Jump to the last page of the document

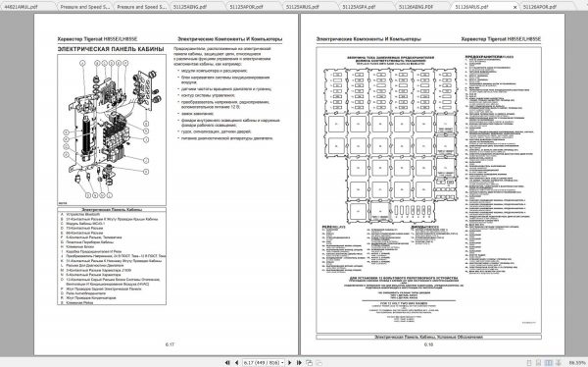coord(299,362)
